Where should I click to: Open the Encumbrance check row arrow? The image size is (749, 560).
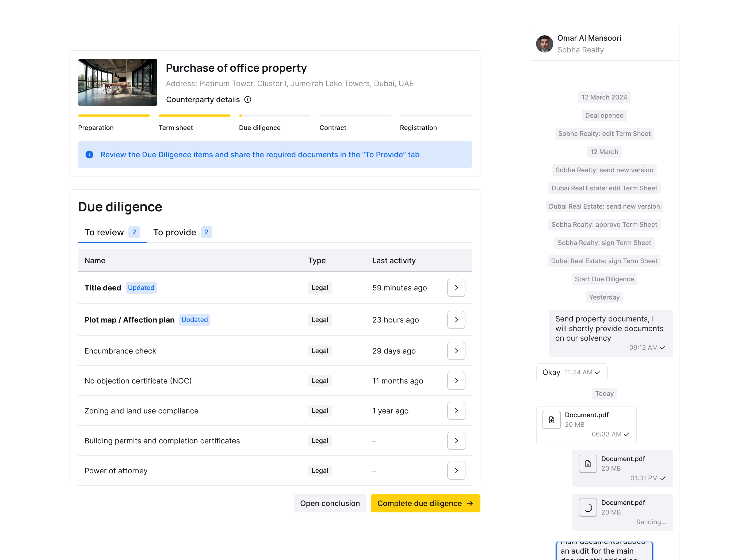coord(456,351)
